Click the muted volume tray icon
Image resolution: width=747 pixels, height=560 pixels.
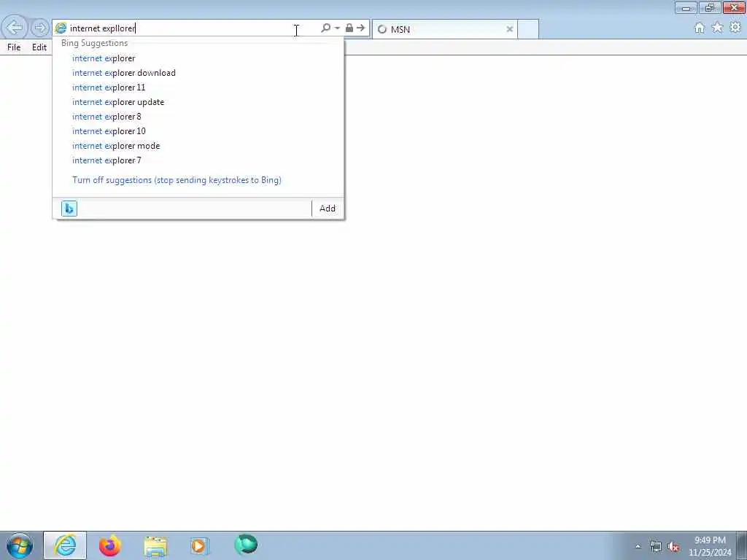[x=673, y=547]
